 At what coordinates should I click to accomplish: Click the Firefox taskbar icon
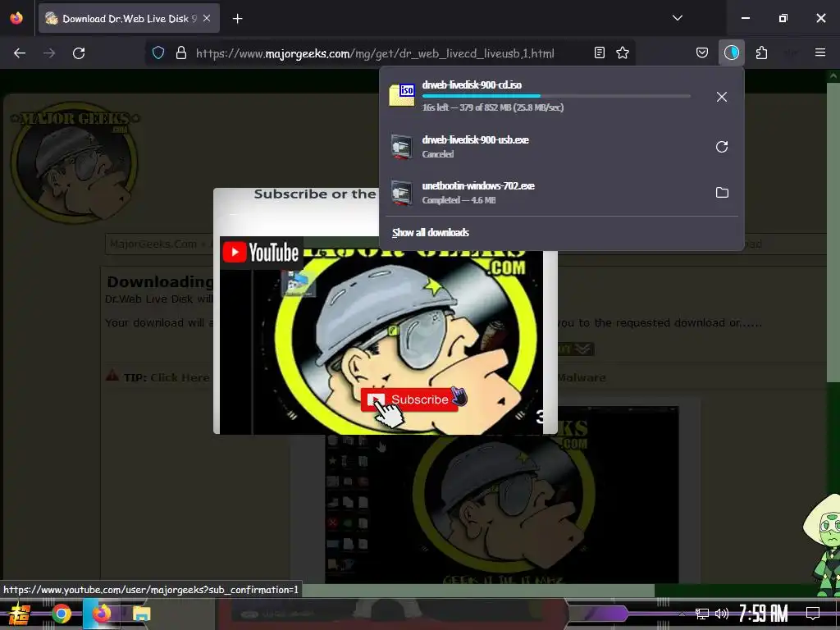pyautogui.click(x=101, y=614)
